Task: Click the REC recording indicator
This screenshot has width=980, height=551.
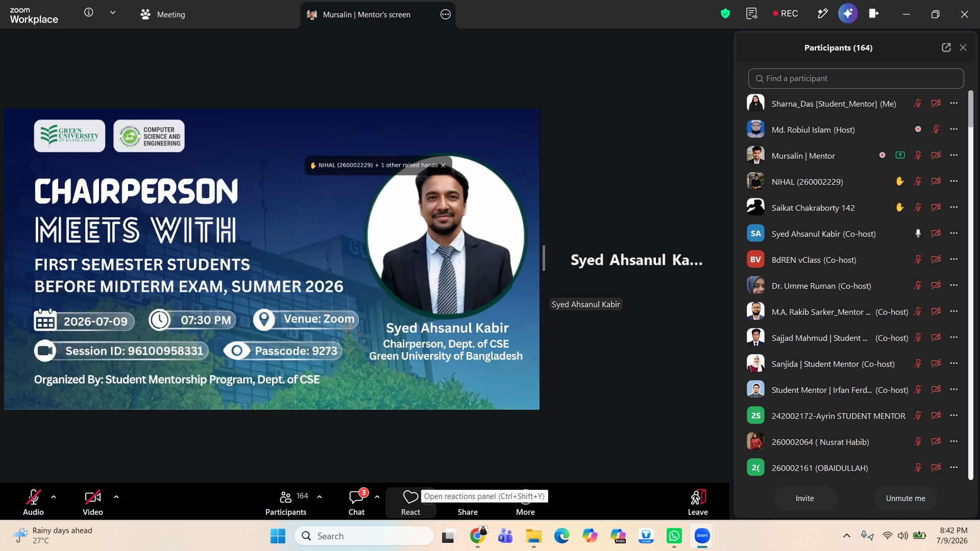Action: click(786, 14)
